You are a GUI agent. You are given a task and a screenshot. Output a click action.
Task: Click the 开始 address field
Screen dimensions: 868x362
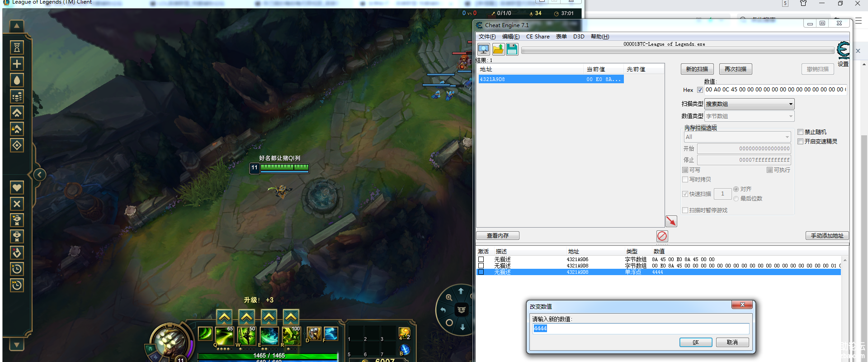pyautogui.click(x=744, y=148)
